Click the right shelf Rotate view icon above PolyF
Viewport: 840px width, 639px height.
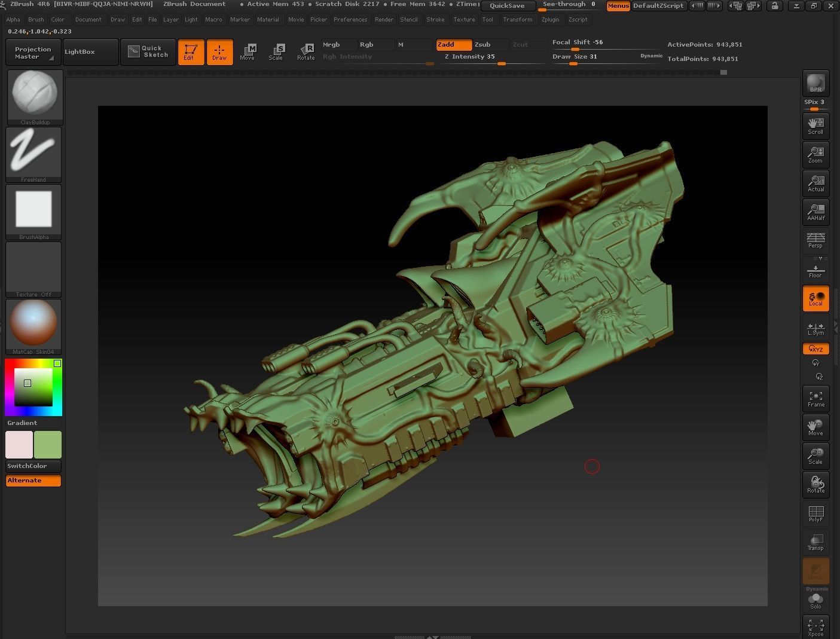(x=815, y=484)
